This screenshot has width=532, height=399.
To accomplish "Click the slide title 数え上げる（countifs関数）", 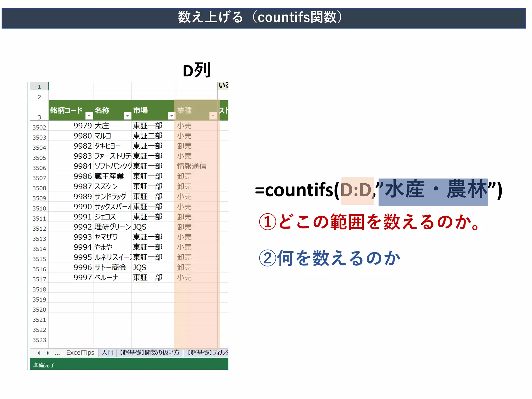I will (260, 17).
